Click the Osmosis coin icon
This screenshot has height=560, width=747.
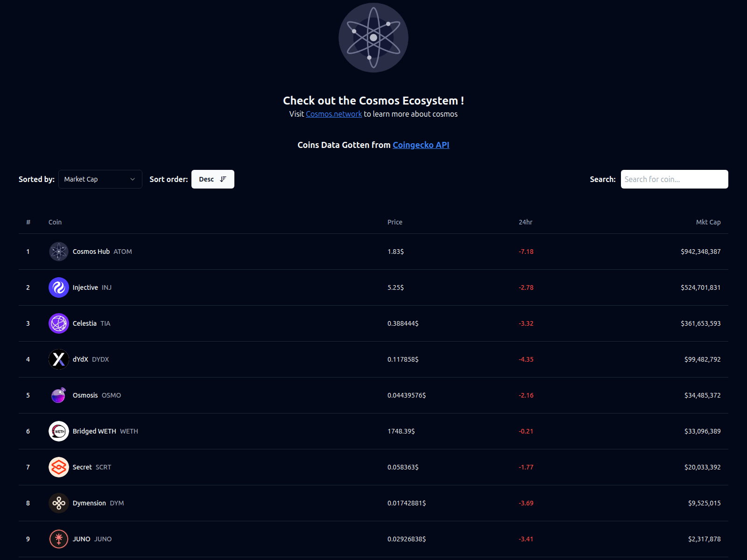[59, 395]
